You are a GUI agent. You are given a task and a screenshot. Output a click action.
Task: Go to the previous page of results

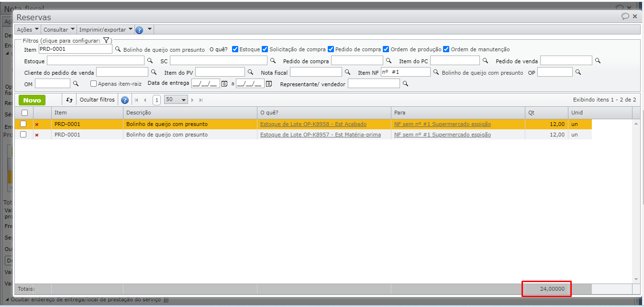[145, 100]
